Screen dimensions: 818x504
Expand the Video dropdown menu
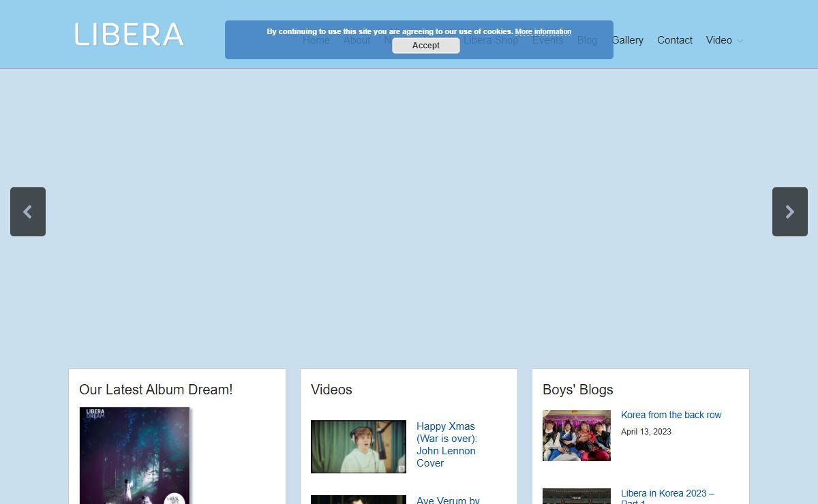click(724, 40)
